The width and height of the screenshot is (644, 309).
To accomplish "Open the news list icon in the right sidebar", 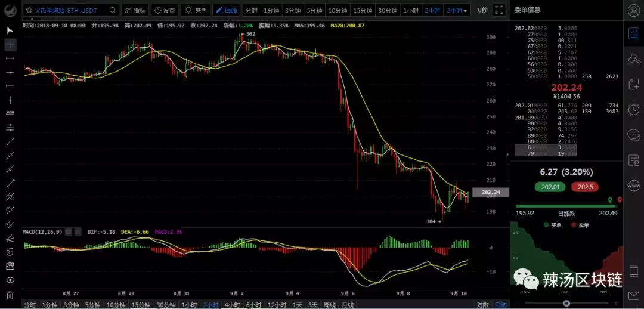I will (634, 160).
